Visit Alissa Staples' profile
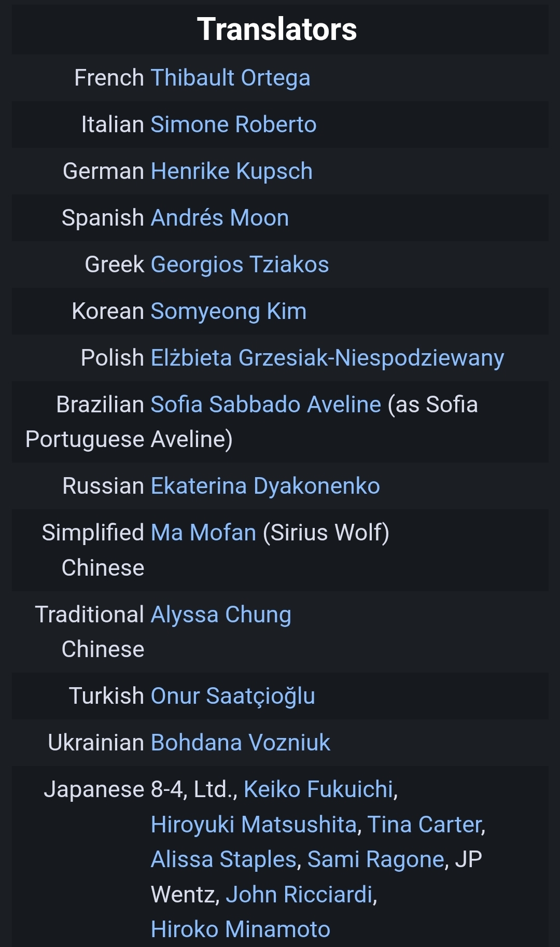The image size is (560, 947). [223, 859]
